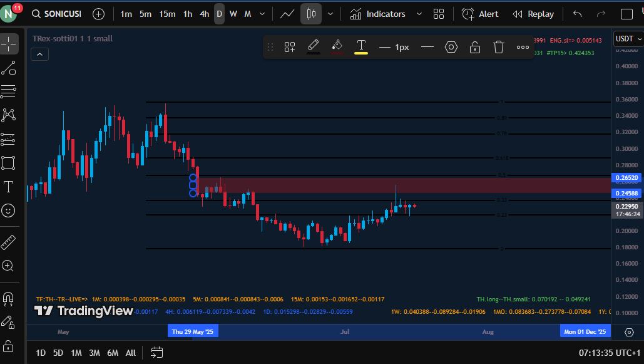644x364 pixels.
Task: Change the drawing line color pencil
Action: coord(314,47)
